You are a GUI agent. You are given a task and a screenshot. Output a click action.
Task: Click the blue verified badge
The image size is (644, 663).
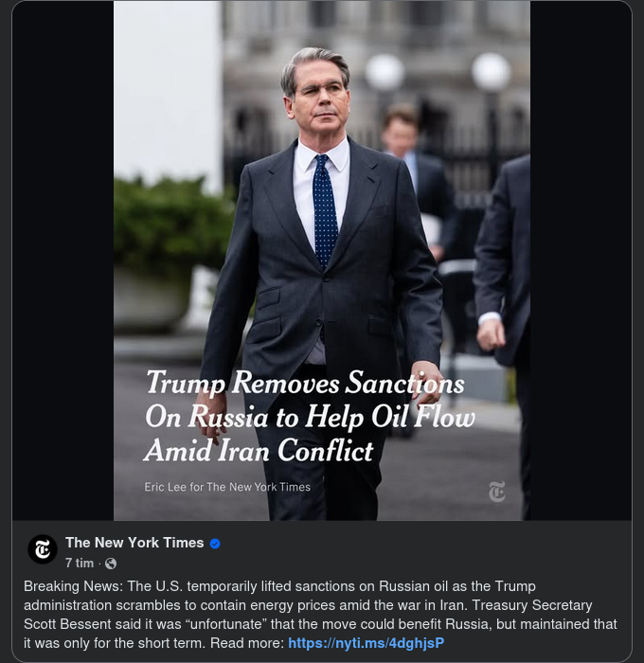215,544
